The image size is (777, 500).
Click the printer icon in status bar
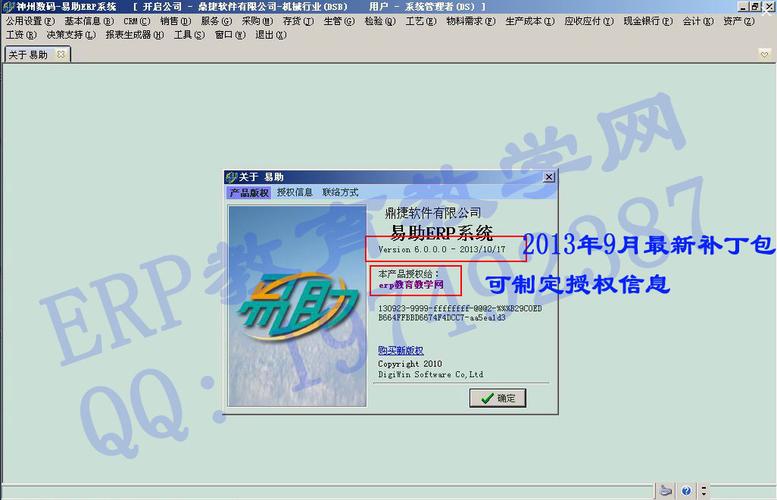coord(666,491)
